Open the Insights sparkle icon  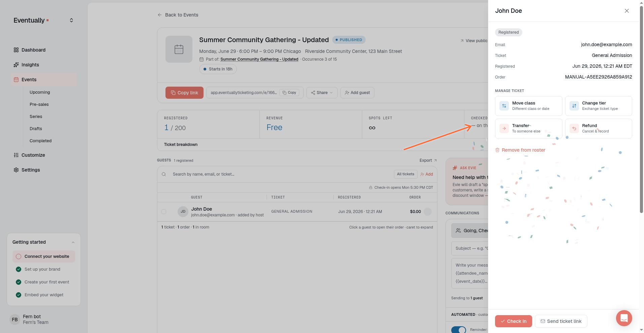tap(16, 65)
